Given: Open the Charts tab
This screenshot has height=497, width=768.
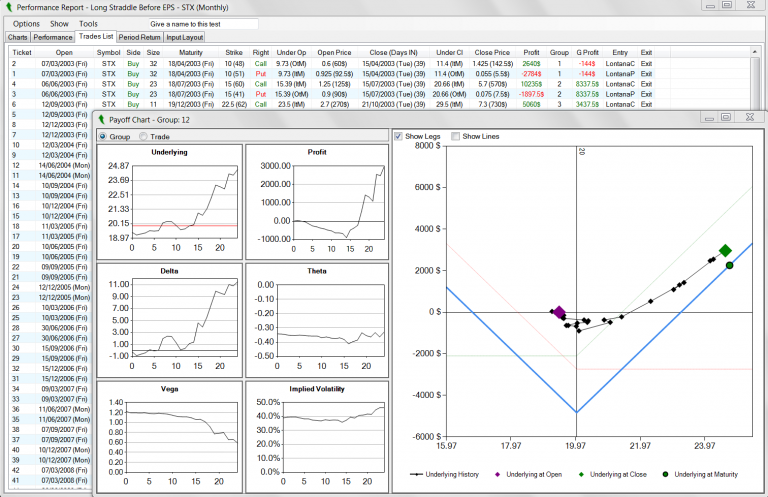Looking at the screenshot, I should click(x=19, y=37).
